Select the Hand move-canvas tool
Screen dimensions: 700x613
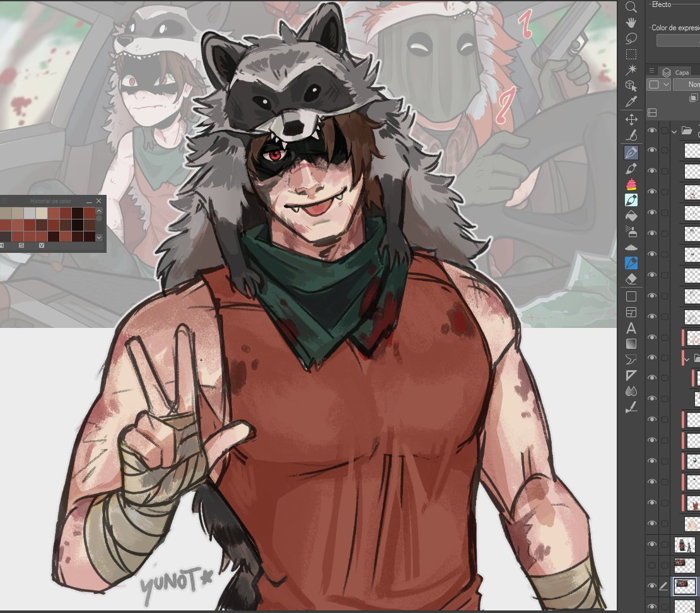tap(631, 22)
